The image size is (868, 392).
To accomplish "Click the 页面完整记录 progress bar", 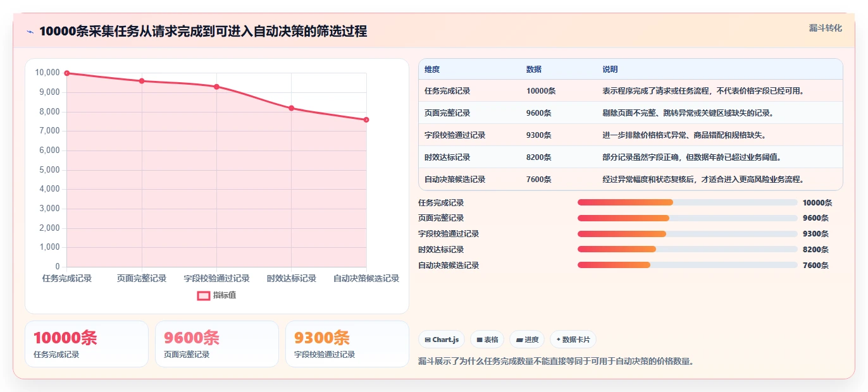I will (688, 218).
